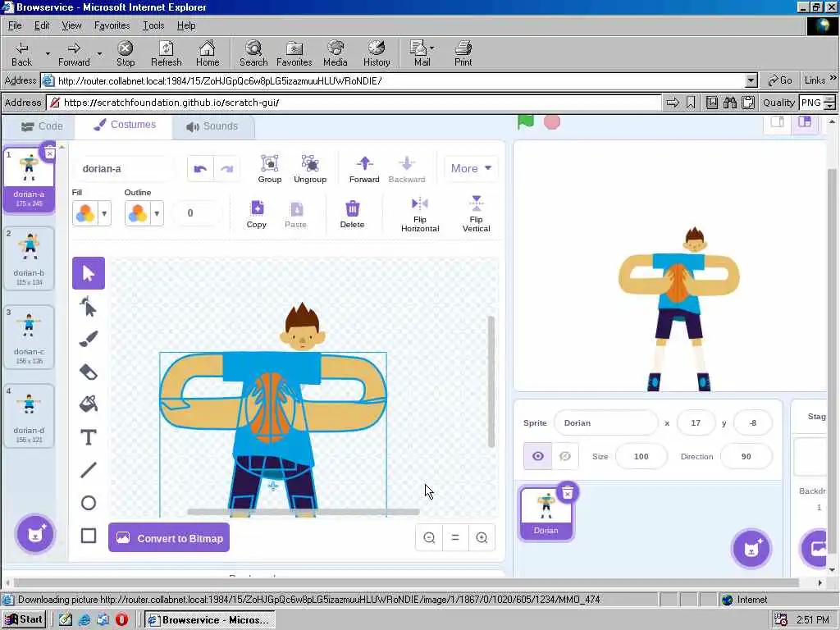Click the History toolbar button
Screen dimensions: 840x630
tap(376, 53)
